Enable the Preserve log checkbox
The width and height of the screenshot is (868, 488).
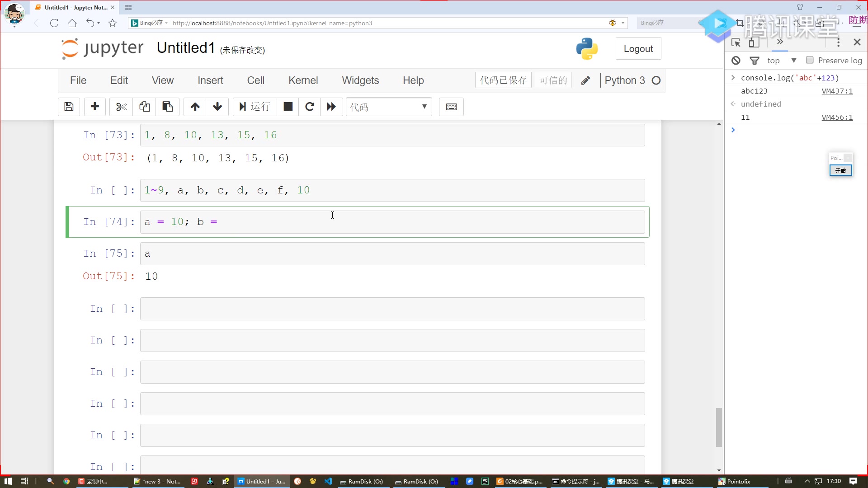pyautogui.click(x=810, y=60)
